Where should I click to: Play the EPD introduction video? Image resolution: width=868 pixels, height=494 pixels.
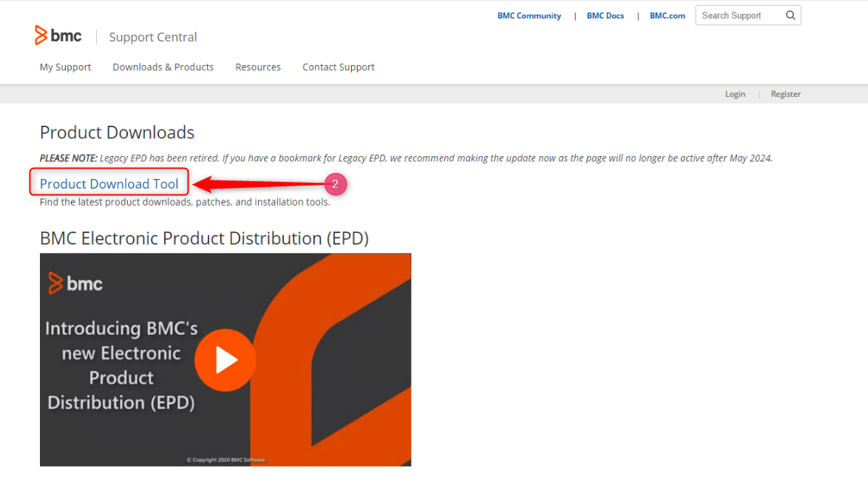pos(226,360)
